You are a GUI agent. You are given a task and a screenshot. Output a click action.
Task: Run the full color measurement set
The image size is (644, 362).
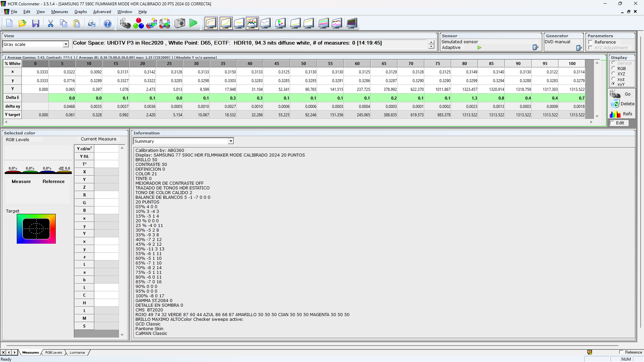[x=165, y=23]
